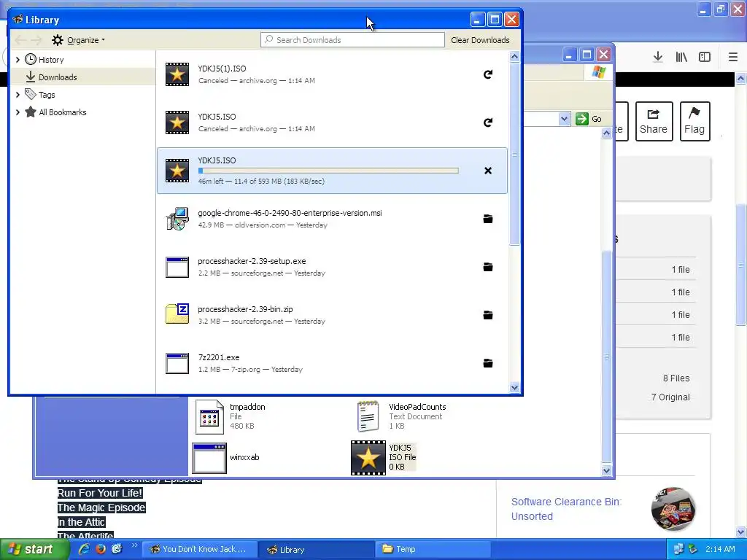
Task: Open Firefox library bookshelf toolbar icon
Action: (681, 57)
